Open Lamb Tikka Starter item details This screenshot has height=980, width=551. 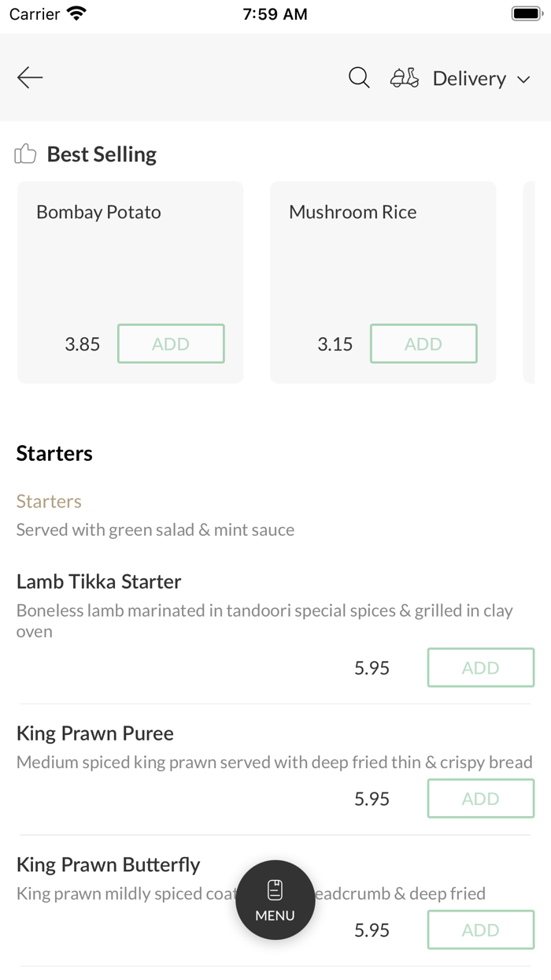click(x=99, y=581)
